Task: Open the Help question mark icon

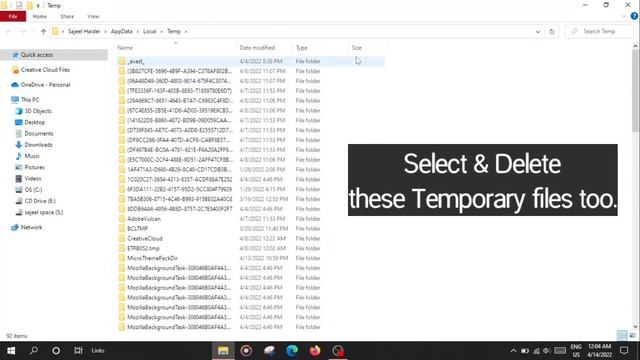Action: 634,16
